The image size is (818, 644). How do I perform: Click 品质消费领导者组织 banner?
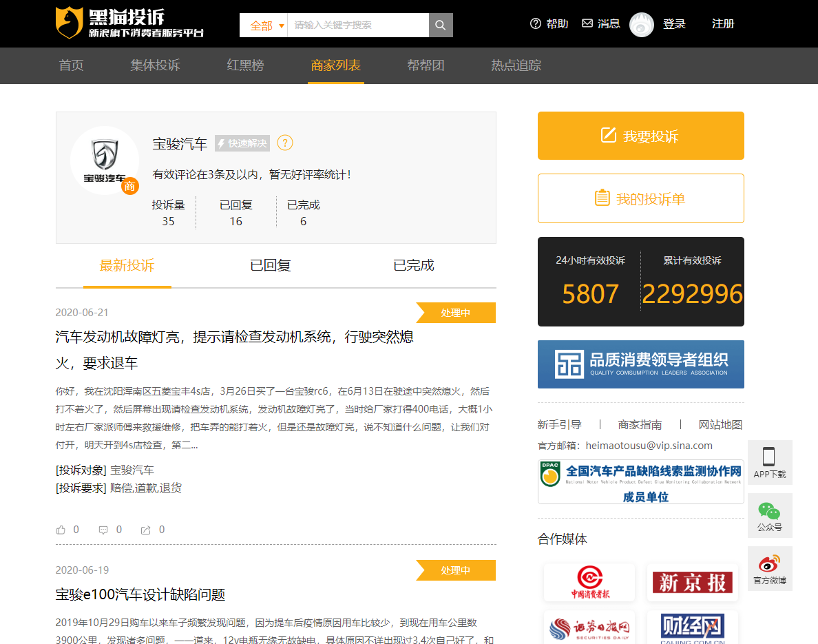pos(640,364)
